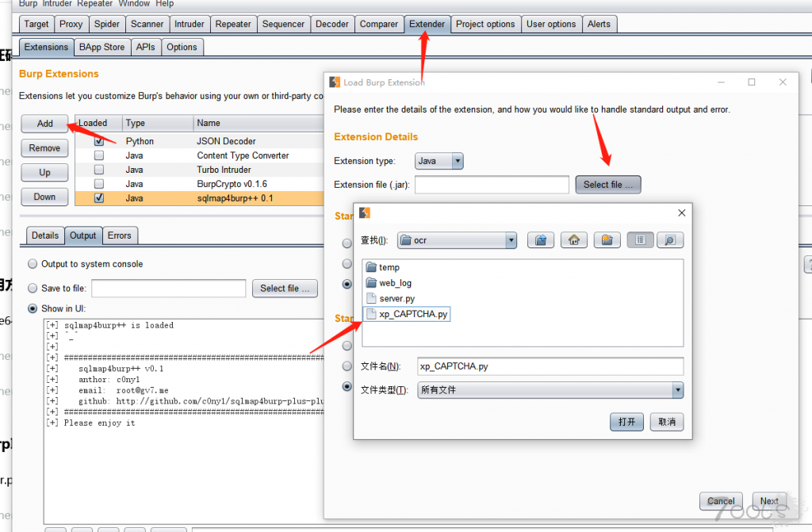This screenshot has width=812, height=532.
Task: Open the Spider tab
Action: point(107,24)
